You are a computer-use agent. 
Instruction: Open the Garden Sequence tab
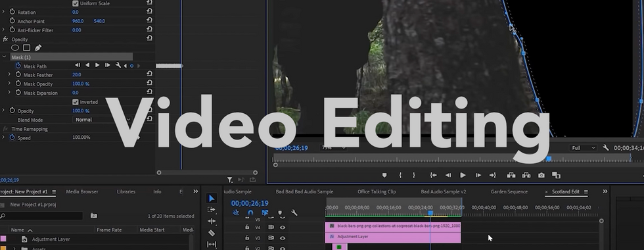tap(509, 191)
